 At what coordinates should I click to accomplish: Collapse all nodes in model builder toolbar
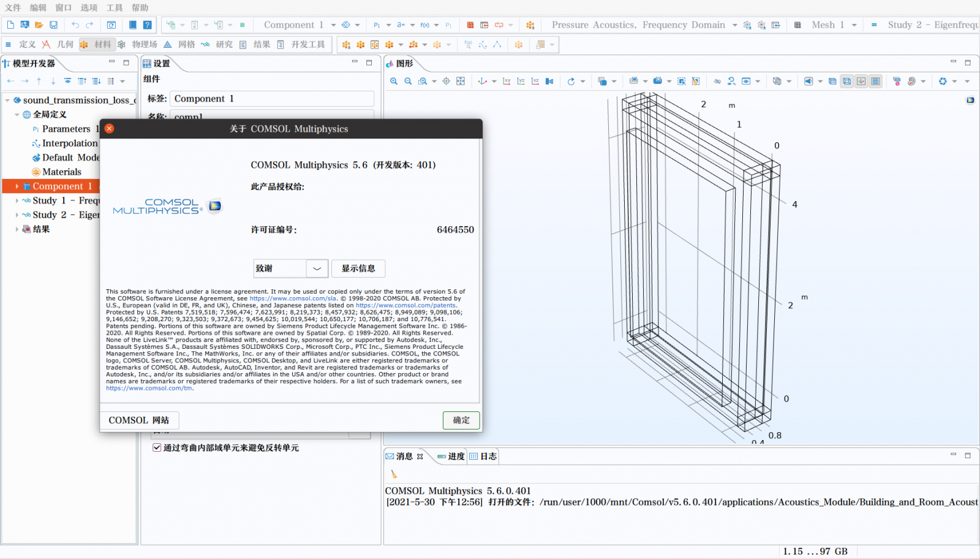82,81
